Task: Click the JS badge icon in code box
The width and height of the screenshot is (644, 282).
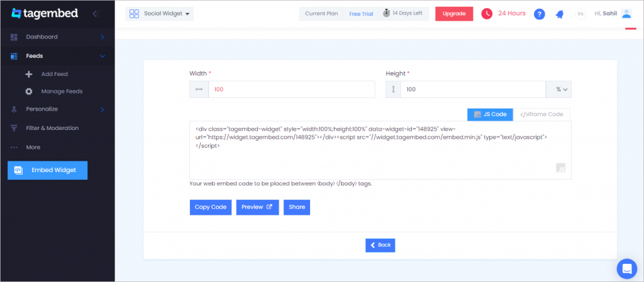Action: click(560, 167)
